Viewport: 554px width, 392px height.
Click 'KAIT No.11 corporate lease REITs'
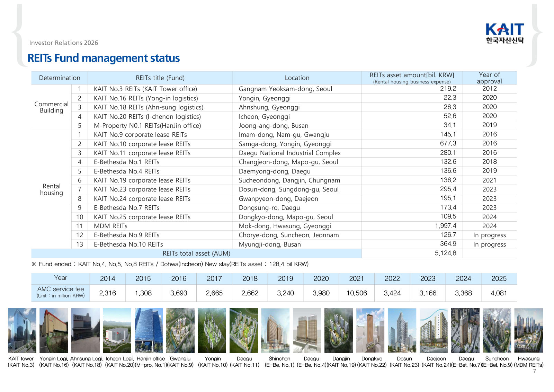pyautogui.click(x=142, y=153)
